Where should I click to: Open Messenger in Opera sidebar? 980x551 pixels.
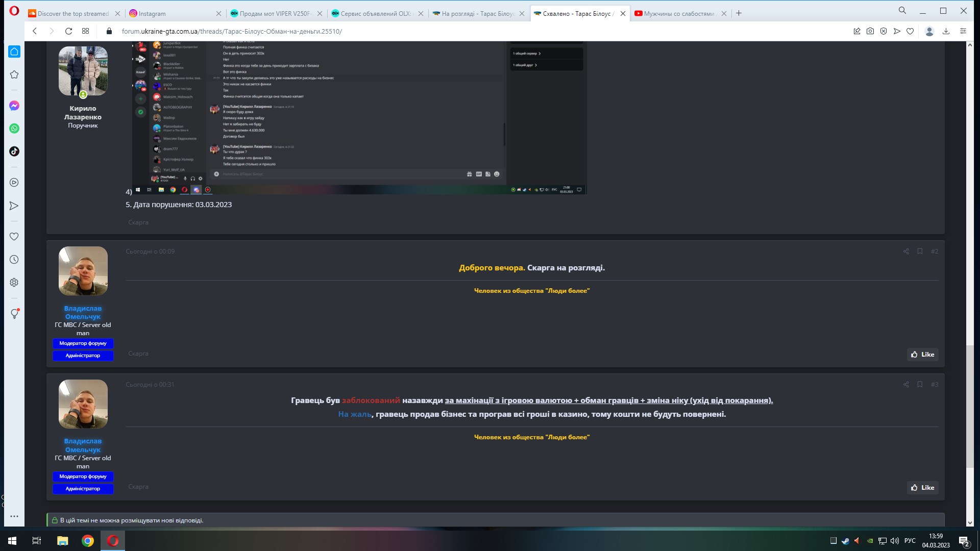pyautogui.click(x=14, y=106)
